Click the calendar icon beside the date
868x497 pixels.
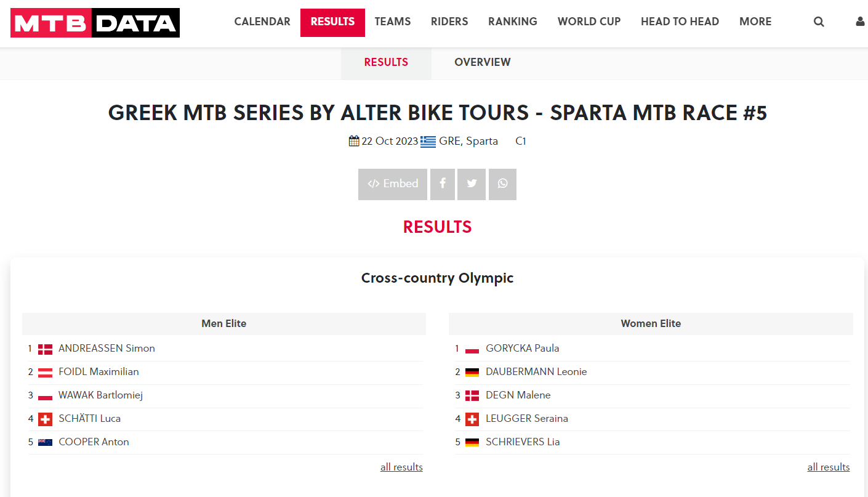coord(354,141)
